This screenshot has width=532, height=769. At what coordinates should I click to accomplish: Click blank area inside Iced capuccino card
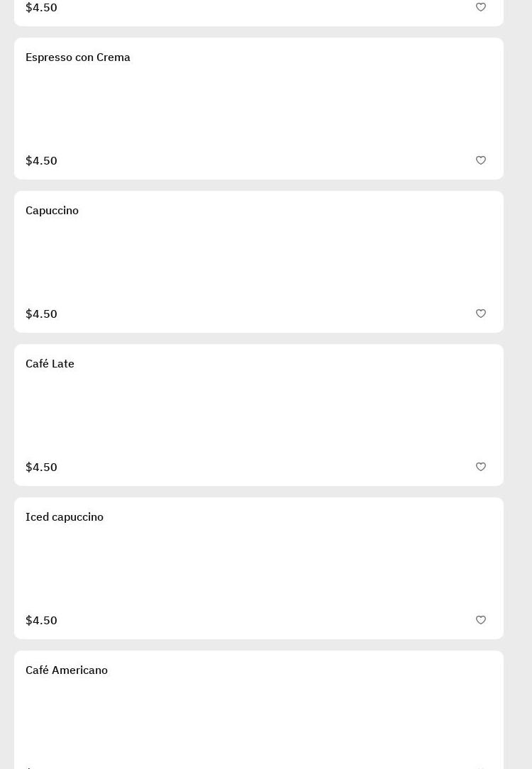point(259,568)
